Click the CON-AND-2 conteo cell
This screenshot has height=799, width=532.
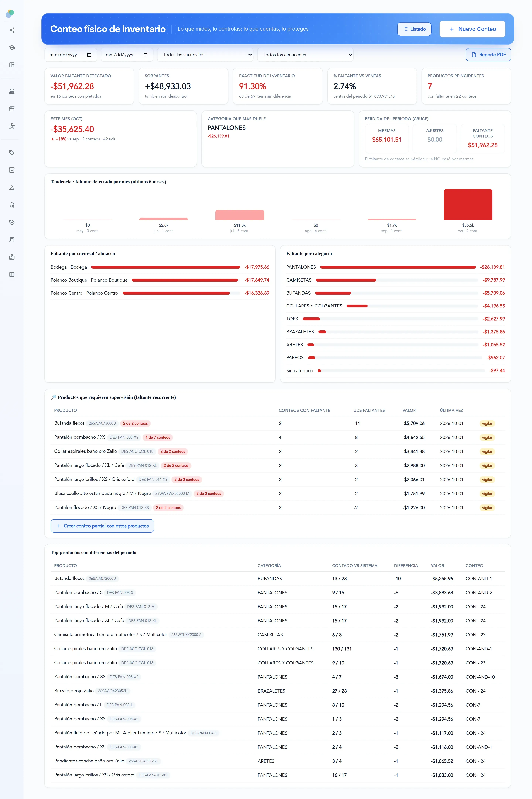coord(479,593)
